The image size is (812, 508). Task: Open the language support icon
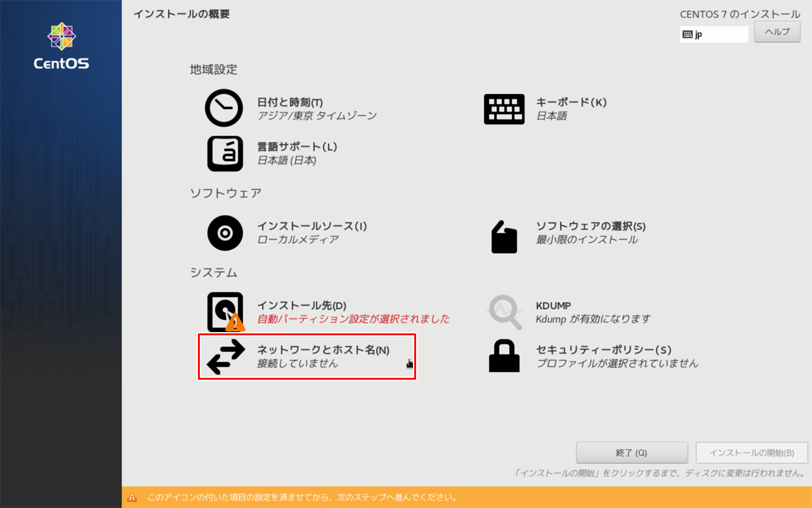coord(225,153)
